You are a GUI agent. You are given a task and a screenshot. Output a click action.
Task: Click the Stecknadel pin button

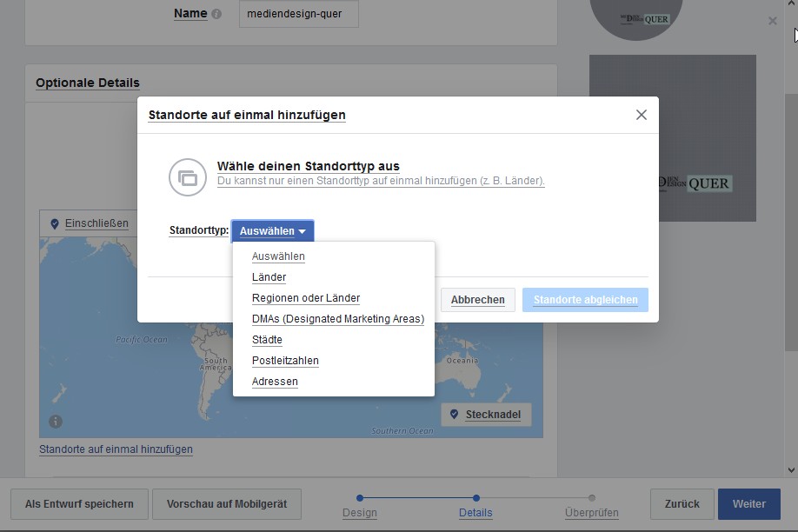486,415
